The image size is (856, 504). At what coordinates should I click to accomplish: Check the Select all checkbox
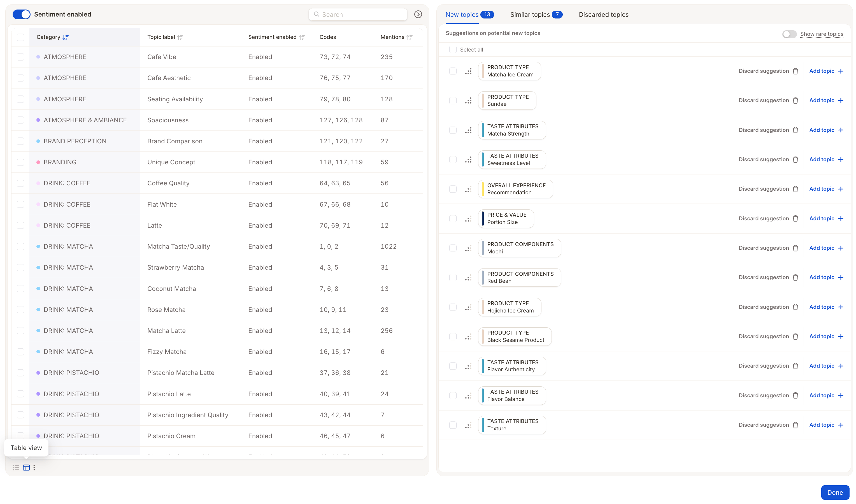tap(452, 50)
